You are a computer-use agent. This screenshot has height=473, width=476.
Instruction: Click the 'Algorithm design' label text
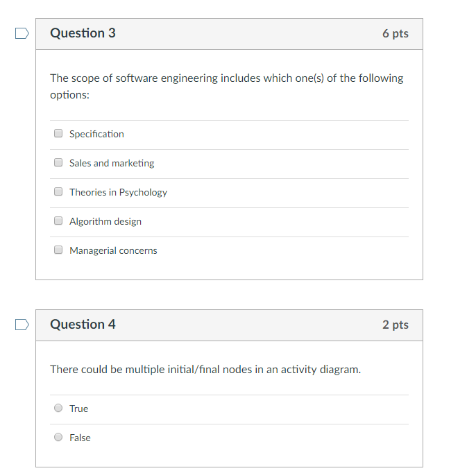click(x=105, y=221)
